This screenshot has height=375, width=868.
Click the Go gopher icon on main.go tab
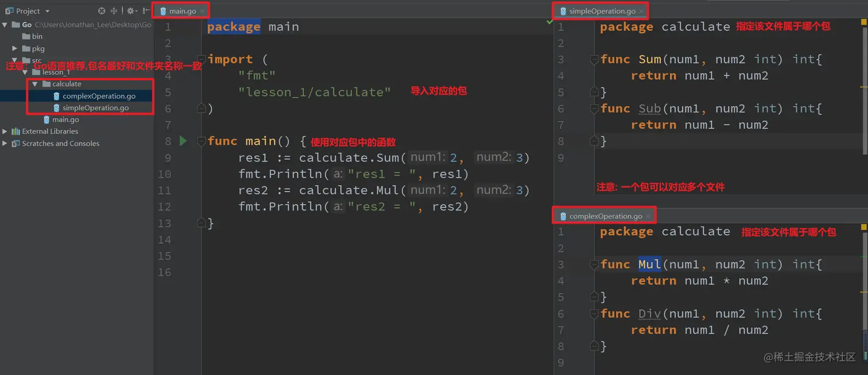164,11
